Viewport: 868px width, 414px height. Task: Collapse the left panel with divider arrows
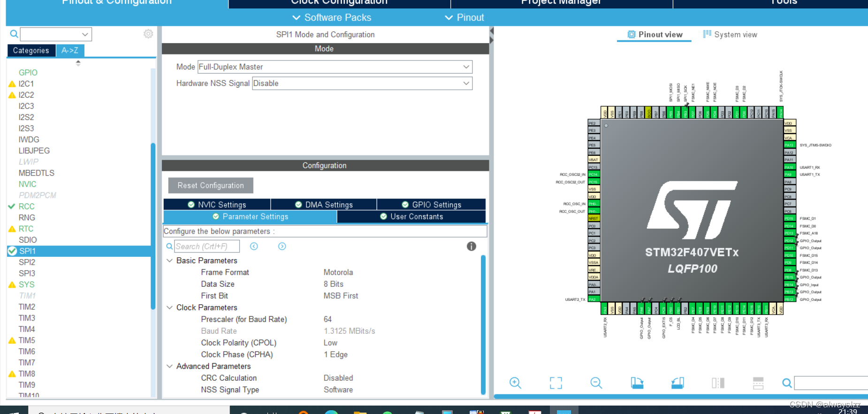[491, 36]
